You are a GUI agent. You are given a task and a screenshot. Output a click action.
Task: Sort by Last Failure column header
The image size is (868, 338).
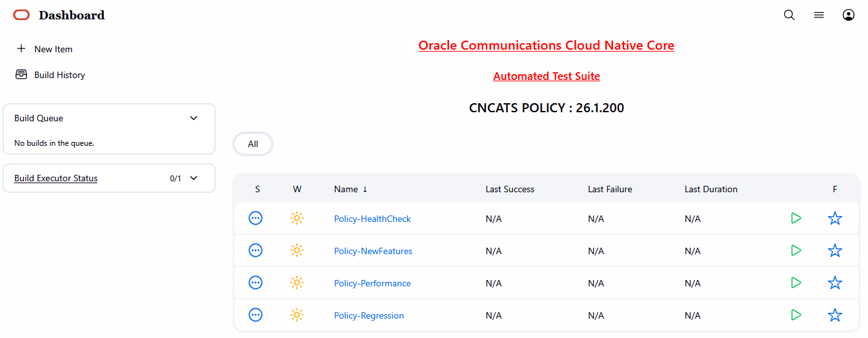point(610,189)
